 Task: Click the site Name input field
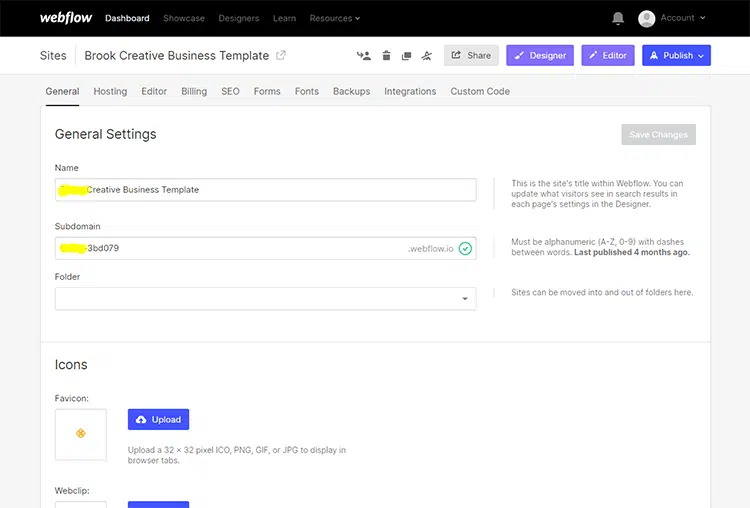coord(265,190)
